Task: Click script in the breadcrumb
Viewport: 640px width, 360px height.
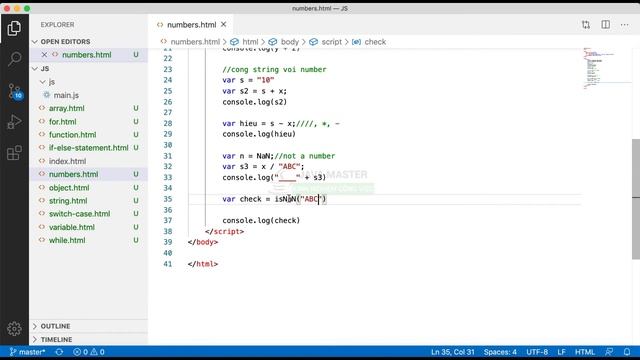Action: (331, 42)
